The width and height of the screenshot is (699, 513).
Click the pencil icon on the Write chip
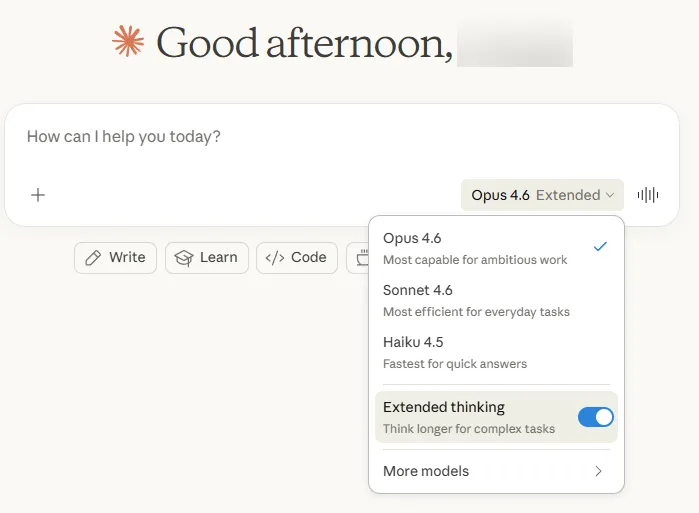point(94,258)
